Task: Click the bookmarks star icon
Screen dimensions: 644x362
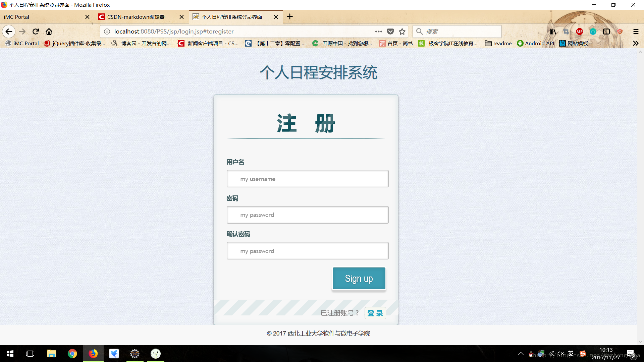Action: pyautogui.click(x=402, y=32)
